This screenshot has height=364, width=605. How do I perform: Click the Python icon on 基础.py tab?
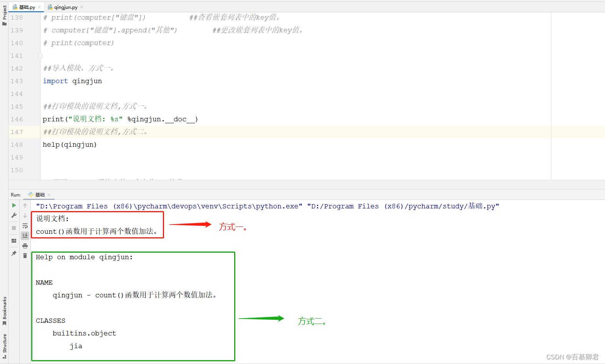coord(15,7)
